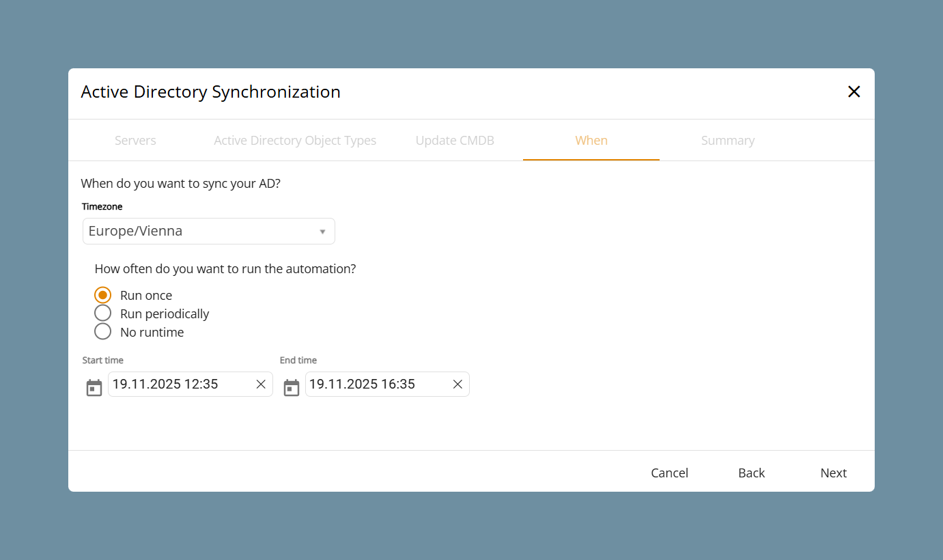The height and width of the screenshot is (560, 943).
Task: Close the Active Directory Synchronization dialog
Action: pyautogui.click(x=854, y=92)
